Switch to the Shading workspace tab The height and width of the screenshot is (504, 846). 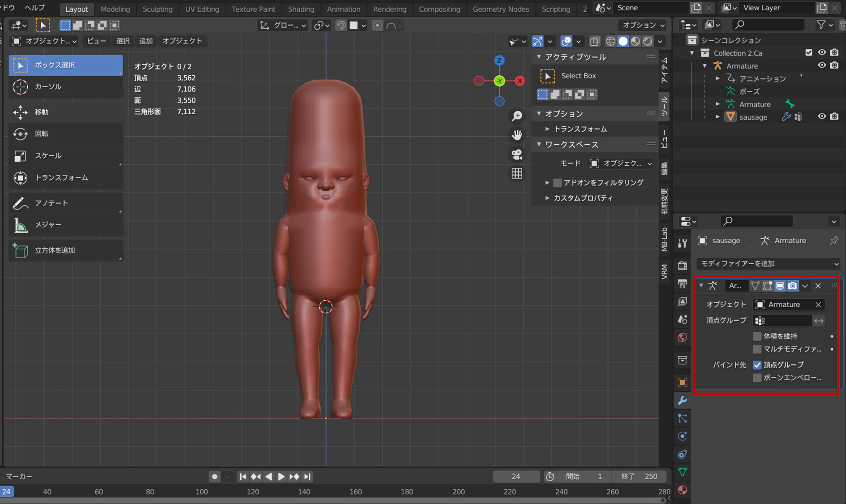(301, 9)
